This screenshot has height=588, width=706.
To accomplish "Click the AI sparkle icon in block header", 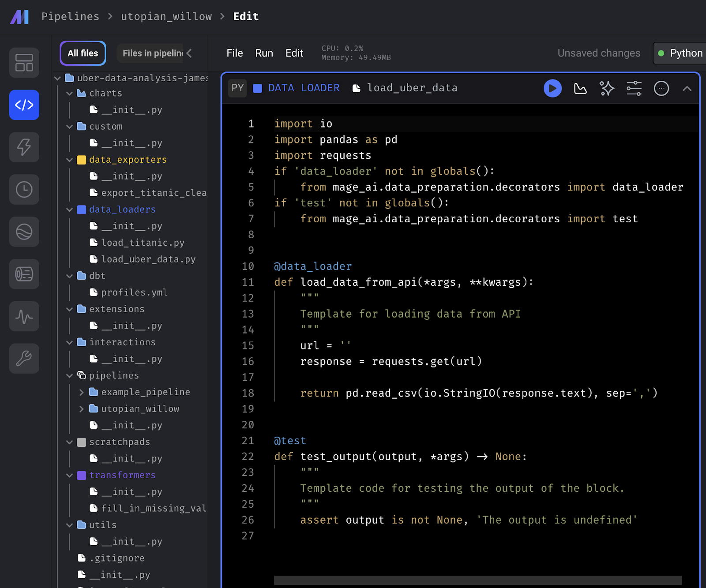I will pyautogui.click(x=607, y=88).
